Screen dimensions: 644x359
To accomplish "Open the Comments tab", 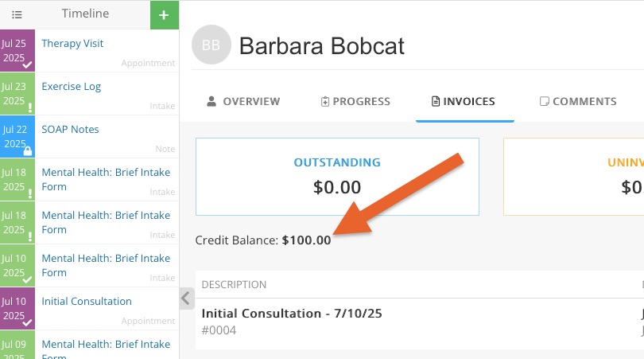I will pyautogui.click(x=578, y=101).
